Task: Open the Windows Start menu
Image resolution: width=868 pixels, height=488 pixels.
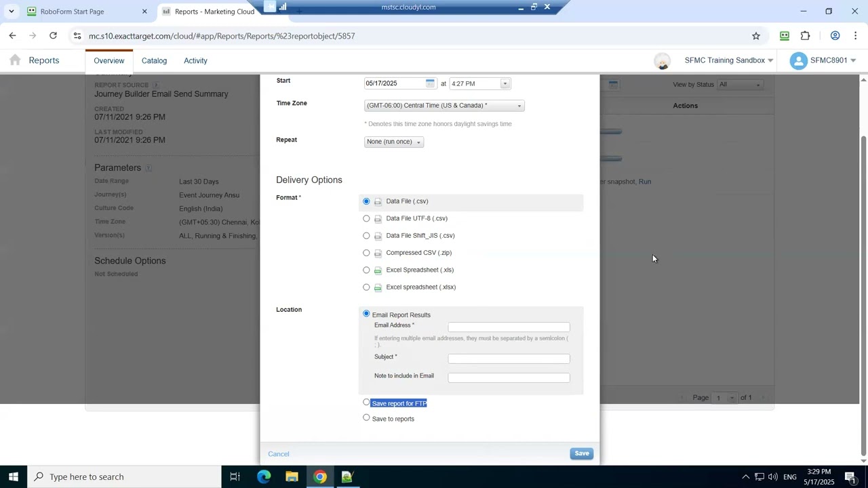Action: point(14,476)
